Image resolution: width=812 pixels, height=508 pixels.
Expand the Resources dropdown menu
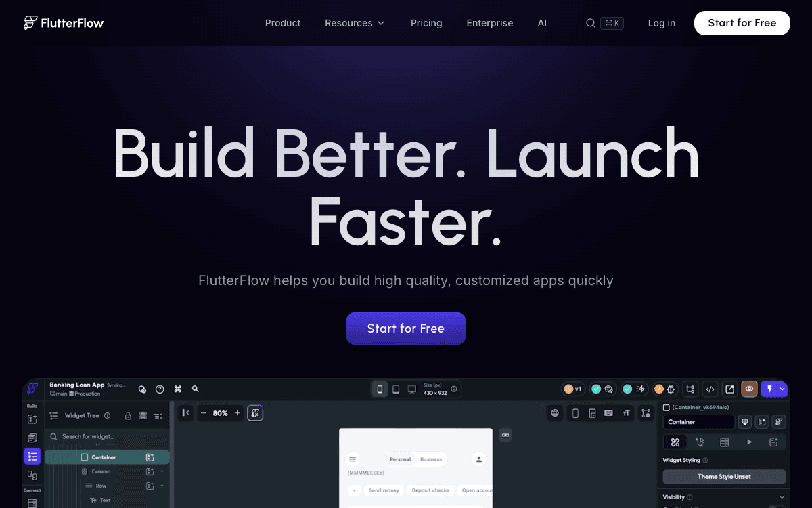click(355, 23)
